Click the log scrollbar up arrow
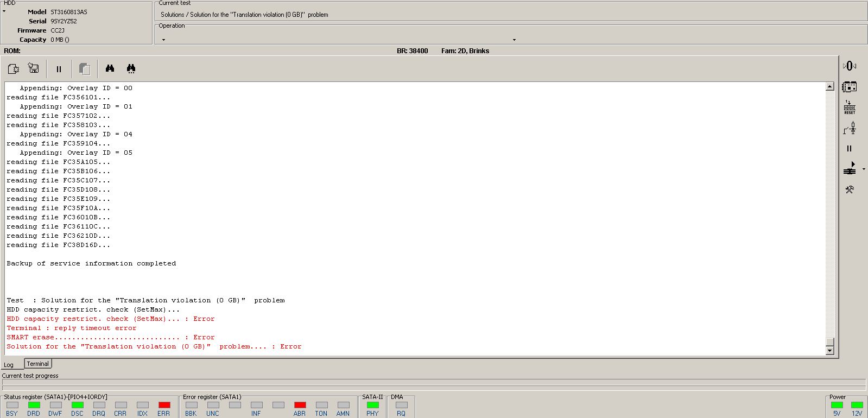 click(x=829, y=87)
